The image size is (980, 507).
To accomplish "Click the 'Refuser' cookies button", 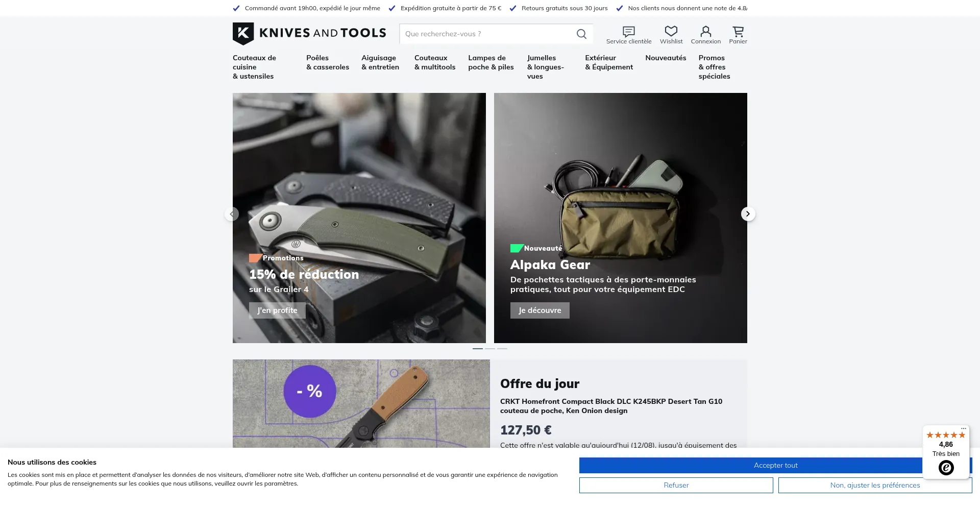I will point(676,485).
